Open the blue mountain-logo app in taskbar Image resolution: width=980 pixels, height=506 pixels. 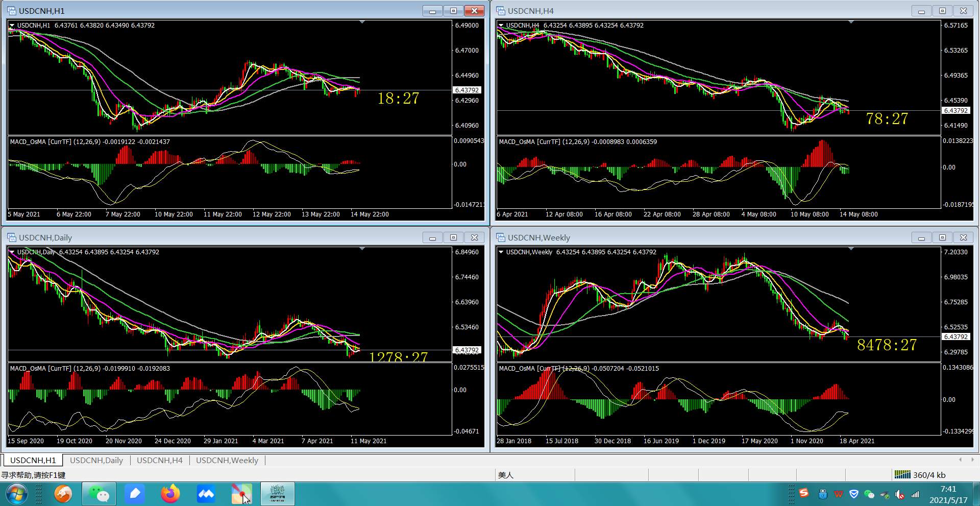(206, 494)
